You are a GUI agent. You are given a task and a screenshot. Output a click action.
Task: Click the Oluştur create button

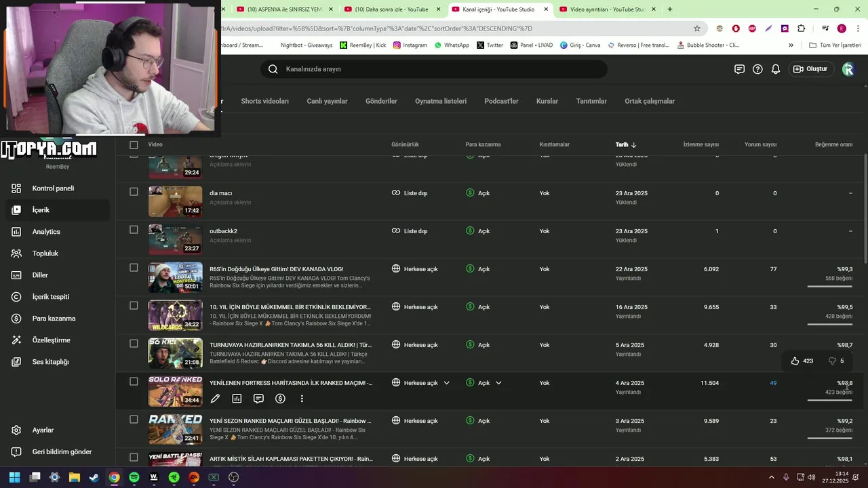point(811,69)
